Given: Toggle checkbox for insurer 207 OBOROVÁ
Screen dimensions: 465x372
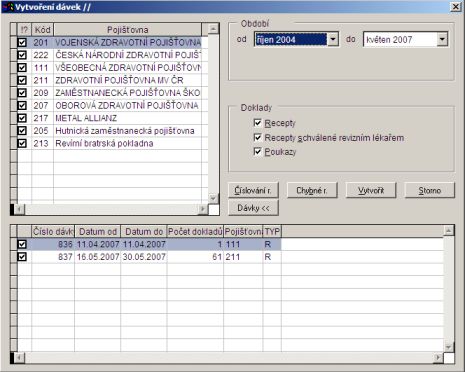Looking at the screenshot, I should pos(22,106).
